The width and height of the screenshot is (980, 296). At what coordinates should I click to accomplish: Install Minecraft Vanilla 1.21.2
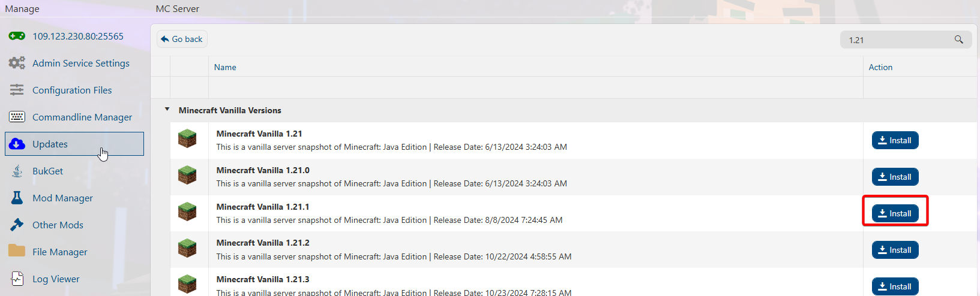(x=895, y=250)
